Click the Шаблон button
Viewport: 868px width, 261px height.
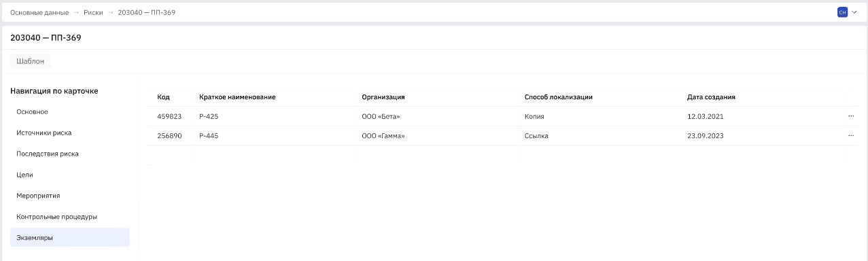(x=31, y=61)
